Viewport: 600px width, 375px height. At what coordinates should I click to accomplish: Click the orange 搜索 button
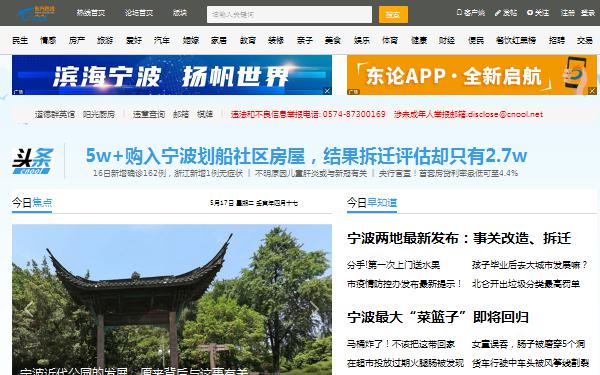(x=393, y=15)
